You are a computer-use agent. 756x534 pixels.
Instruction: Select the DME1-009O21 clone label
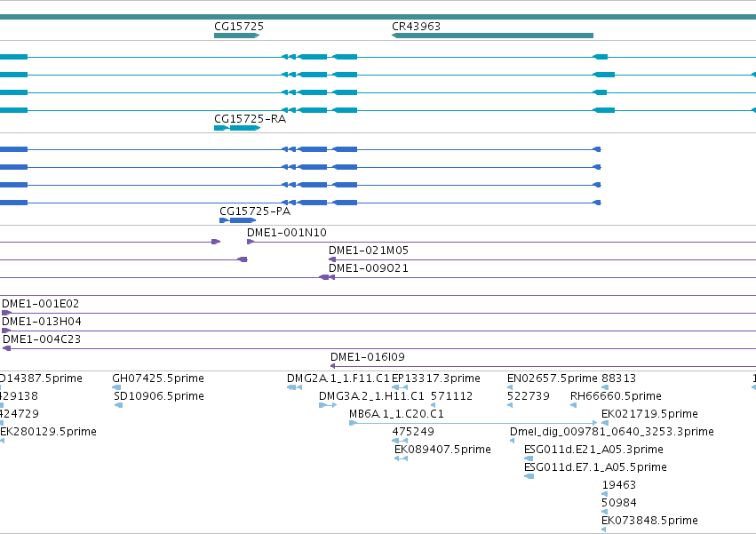pyautogui.click(x=369, y=268)
